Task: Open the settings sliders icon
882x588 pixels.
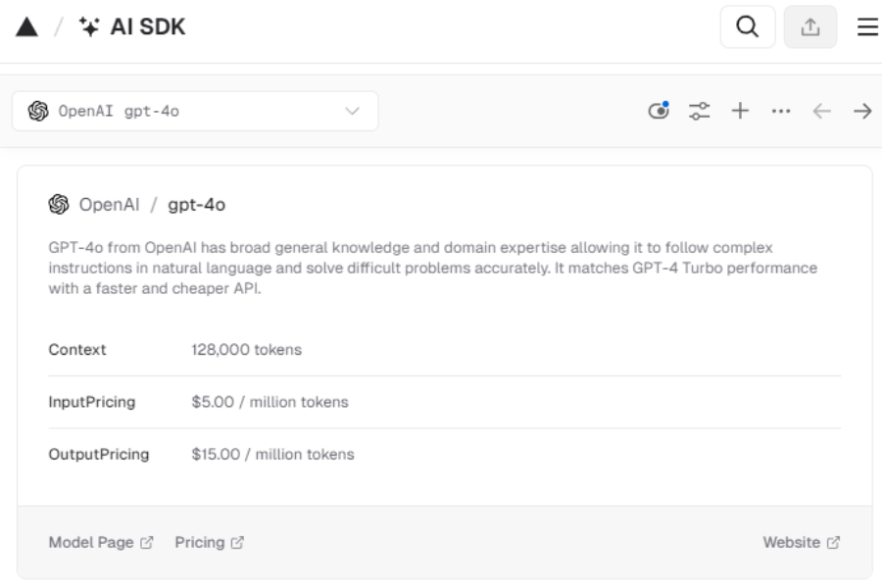Action: [x=700, y=111]
